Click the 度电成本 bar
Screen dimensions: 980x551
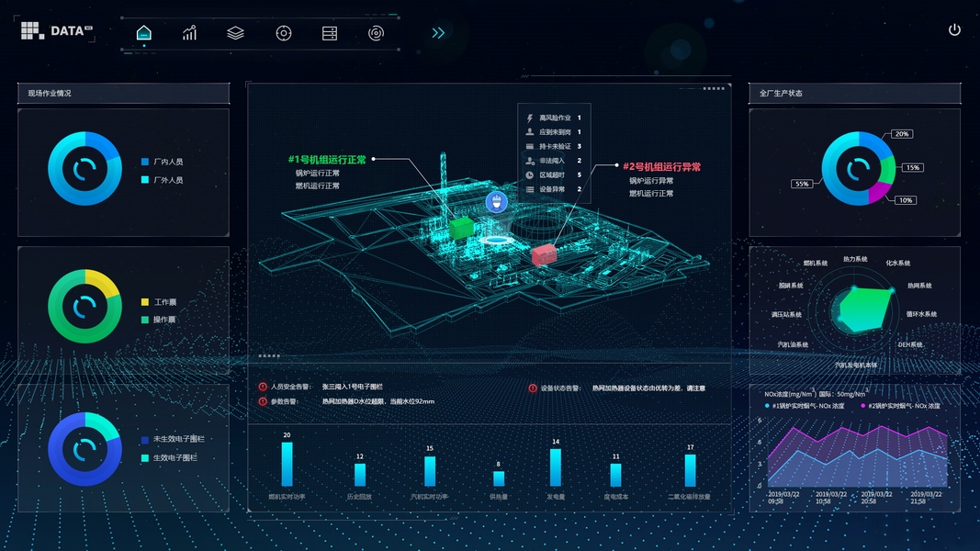615,475
